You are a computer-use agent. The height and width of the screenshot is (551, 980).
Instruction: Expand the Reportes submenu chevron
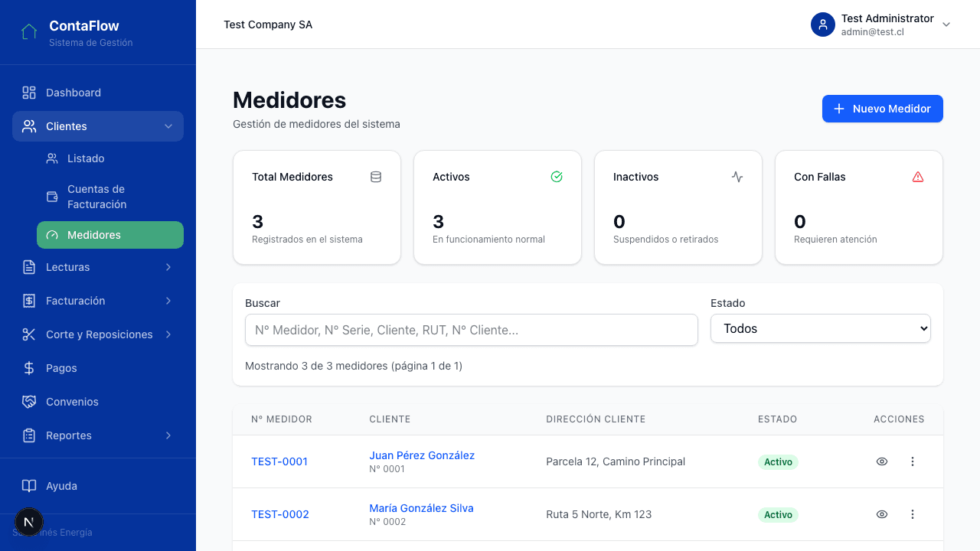click(x=168, y=435)
